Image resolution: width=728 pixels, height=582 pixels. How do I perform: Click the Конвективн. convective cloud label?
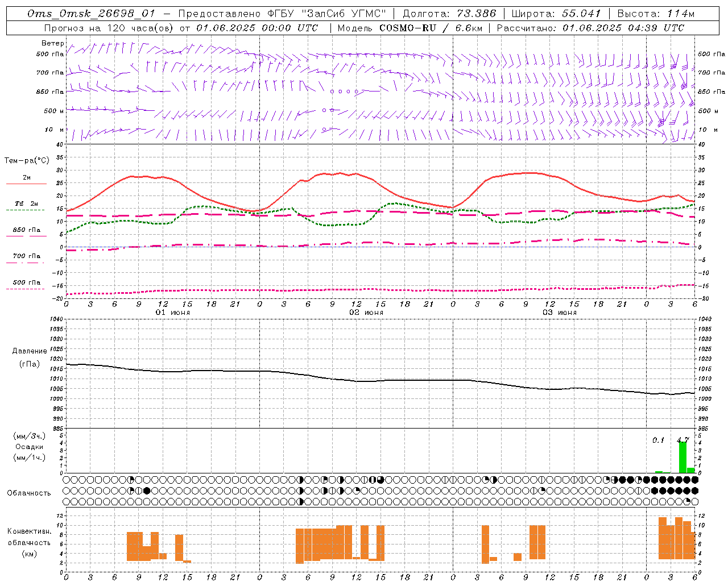click(x=30, y=531)
